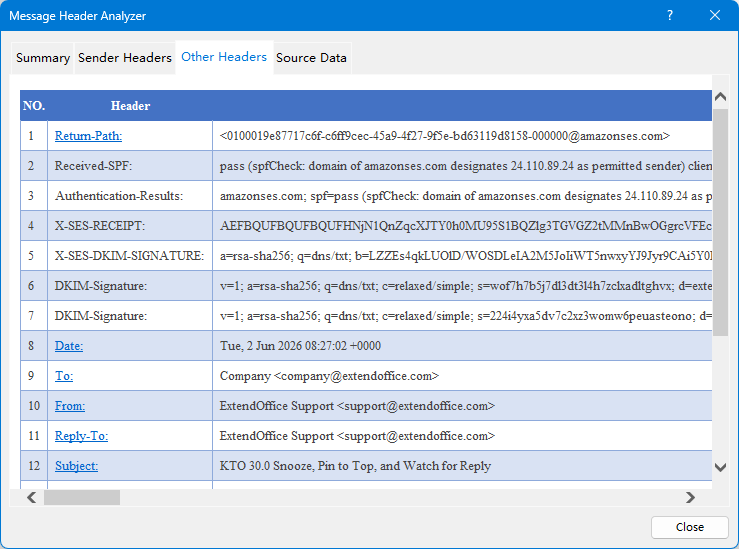The width and height of the screenshot is (739, 549).
Task: Click the From header link
Action: click(70, 406)
